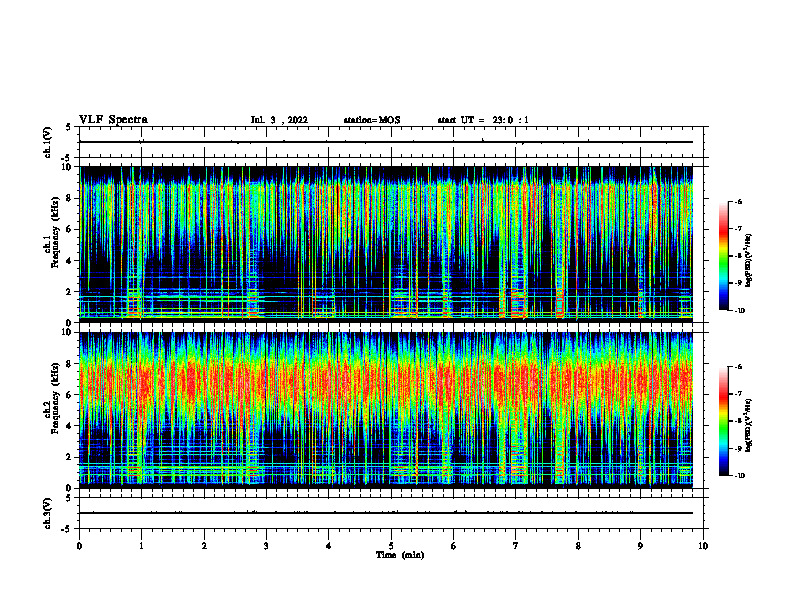The height and width of the screenshot is (612, 792).
Task: Click the "station=MOS" header label
Action: tap(372, 120)
